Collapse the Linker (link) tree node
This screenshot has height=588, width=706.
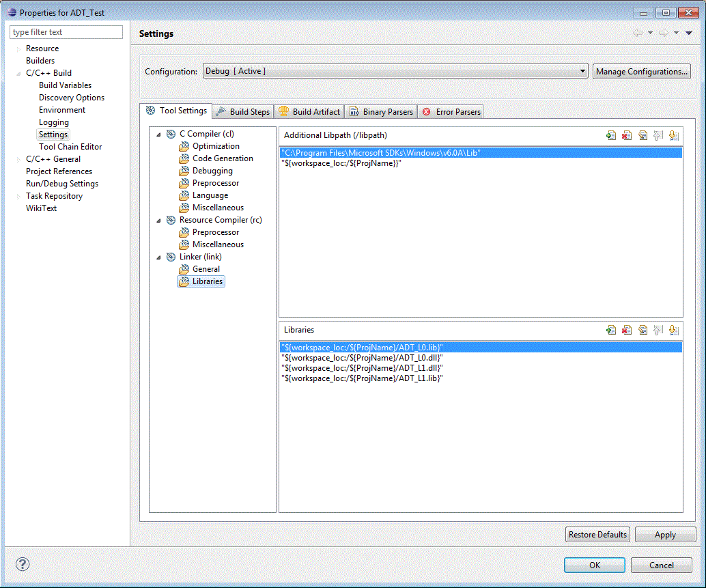159,257
